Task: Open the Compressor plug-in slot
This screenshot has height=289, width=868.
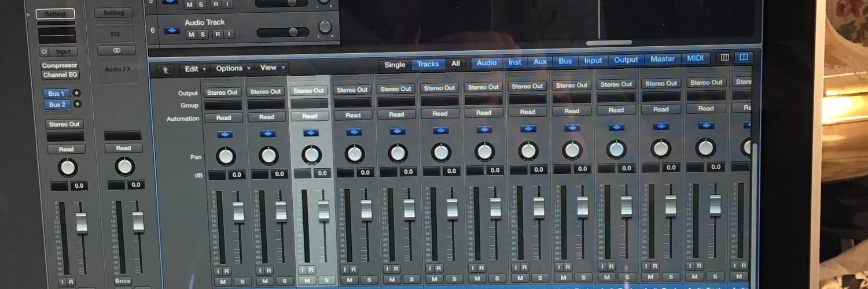Action: (x=59, y=66)
